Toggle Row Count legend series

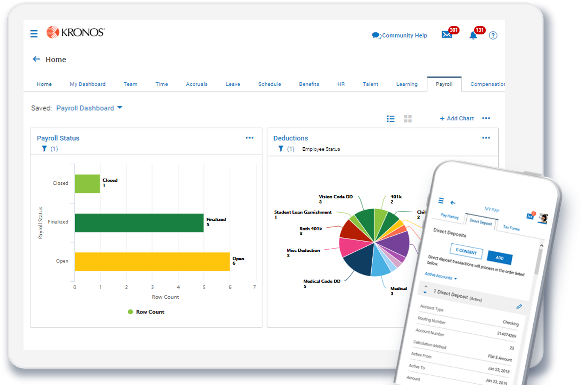tap(146, 312)
